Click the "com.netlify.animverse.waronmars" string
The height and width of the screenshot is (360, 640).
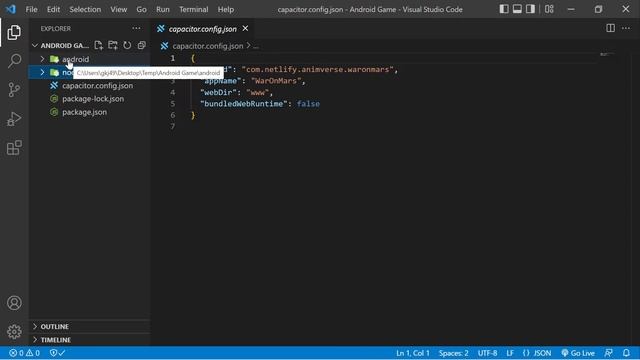click(317, 69)
